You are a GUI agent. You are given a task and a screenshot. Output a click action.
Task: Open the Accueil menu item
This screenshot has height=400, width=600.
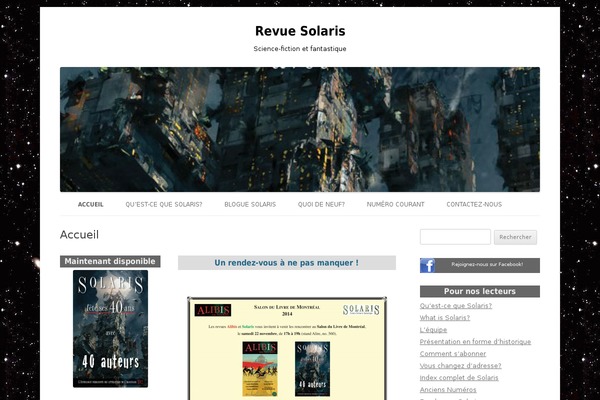(91, 204)
